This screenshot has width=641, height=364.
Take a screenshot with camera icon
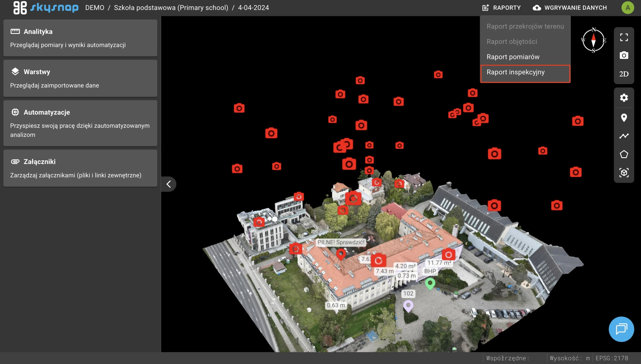point(624,55)
